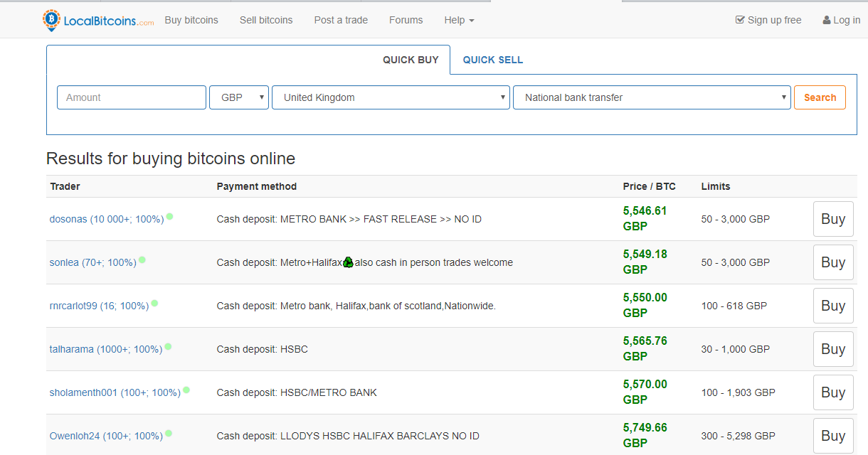Click Buy for dosonas offer
Viewport: 868px width, 455px height.
[x=833, y=219]
